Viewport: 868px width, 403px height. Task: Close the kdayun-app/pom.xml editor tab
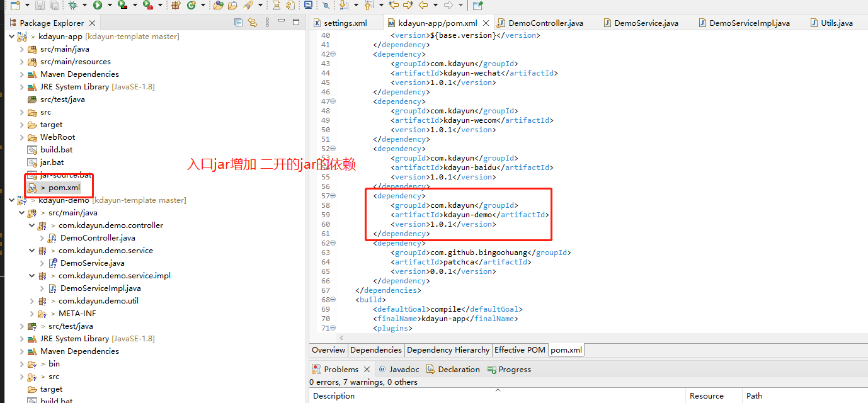coord(486,23)
